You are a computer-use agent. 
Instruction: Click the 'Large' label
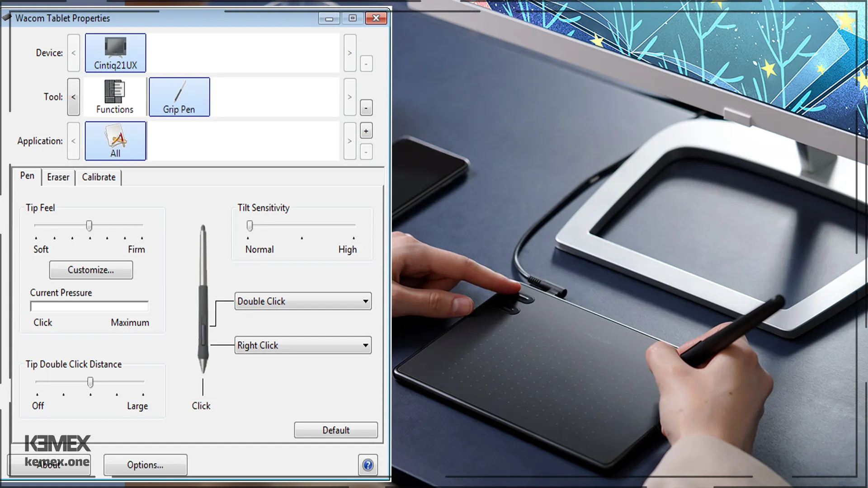tap(137, 406)
